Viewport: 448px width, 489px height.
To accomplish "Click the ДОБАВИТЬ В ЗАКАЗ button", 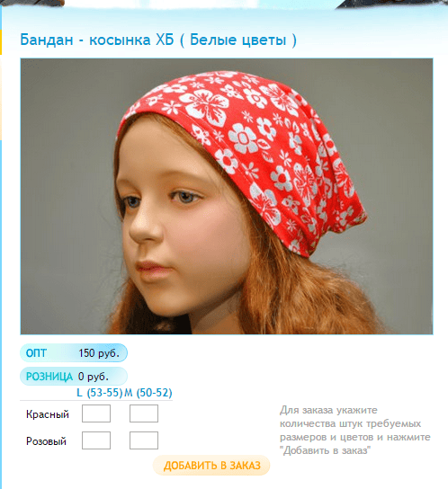I will coord(211,465).
